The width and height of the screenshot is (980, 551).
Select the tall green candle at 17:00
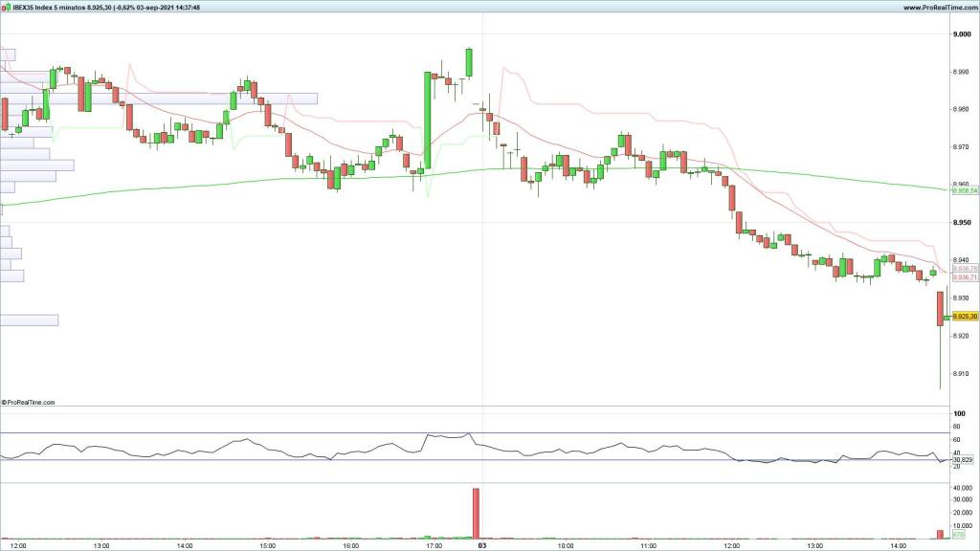(427, 120)
